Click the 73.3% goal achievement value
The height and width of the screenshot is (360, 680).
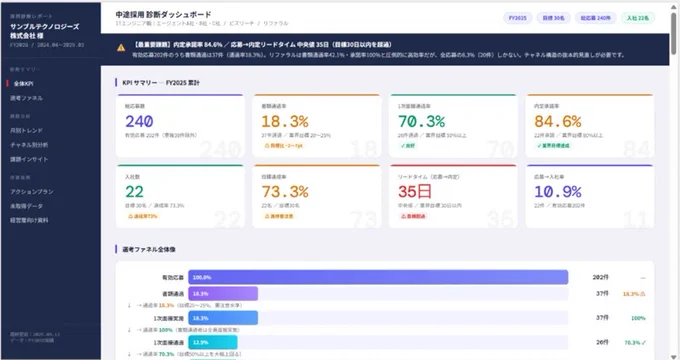coord(285,192)
